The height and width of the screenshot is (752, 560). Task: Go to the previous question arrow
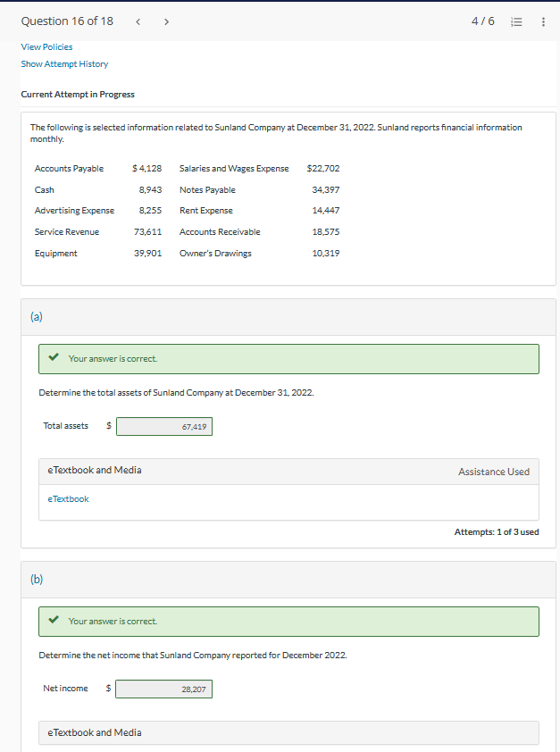[139, 21]
